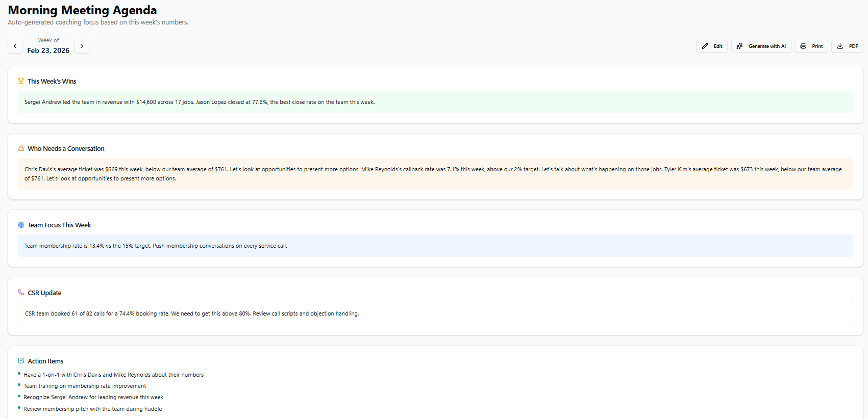The height and width of the screenshot is (419, 868).
Task: Click the phone icon beside CSR Update
Action: [x=21, y=293]
